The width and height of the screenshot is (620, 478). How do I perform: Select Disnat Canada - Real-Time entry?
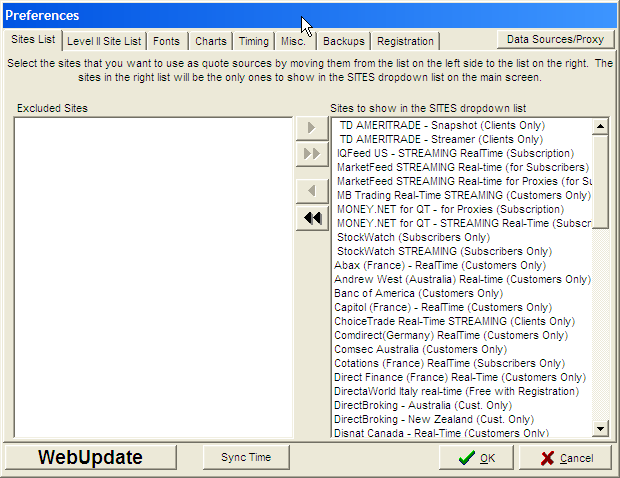coord(461,433)
